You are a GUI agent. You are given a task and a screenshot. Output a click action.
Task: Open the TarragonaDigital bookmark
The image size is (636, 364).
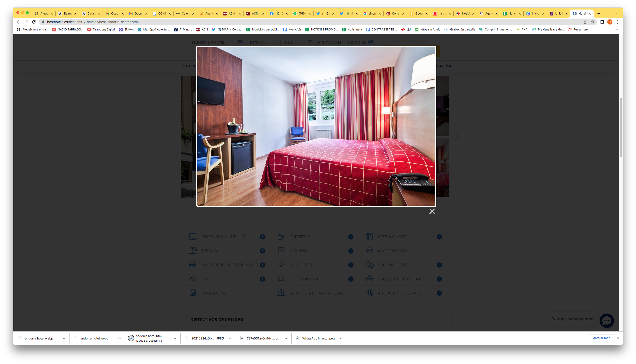(101, 29)
